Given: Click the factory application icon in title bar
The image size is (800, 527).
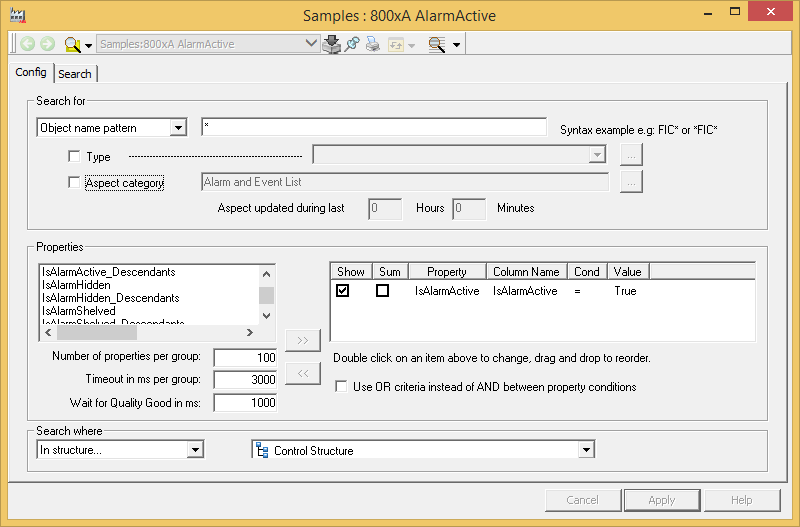Looking at the screenshot, I should pos(18,15).
